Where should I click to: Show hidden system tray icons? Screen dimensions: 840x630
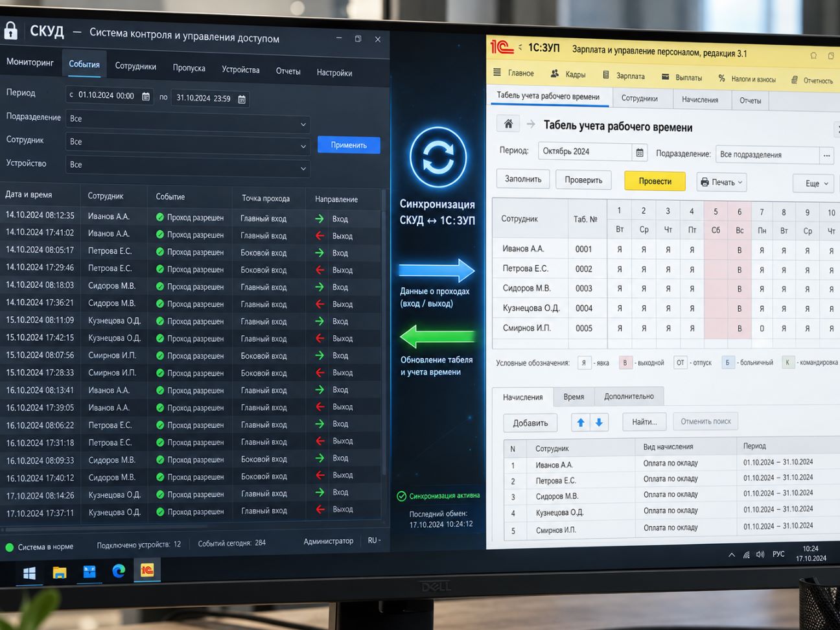click(x=732, y=555)
